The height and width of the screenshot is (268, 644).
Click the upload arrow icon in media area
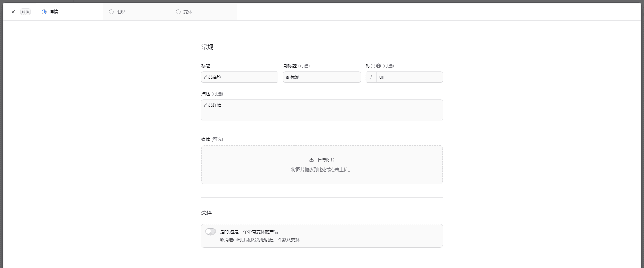coord(311,160)
